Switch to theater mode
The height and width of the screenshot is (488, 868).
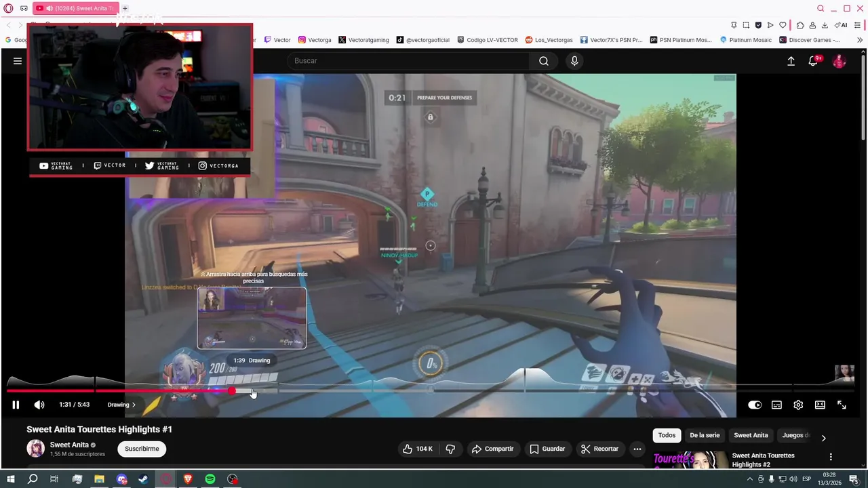coord(820,405)
